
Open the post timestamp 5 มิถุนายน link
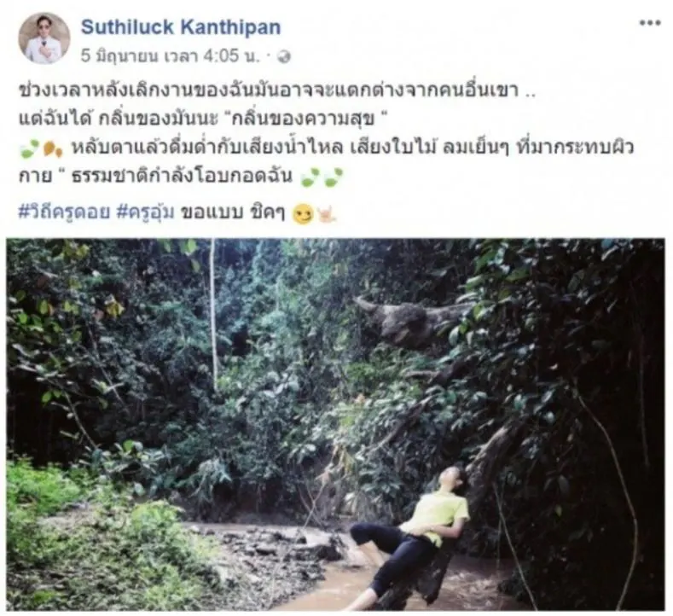171,55
